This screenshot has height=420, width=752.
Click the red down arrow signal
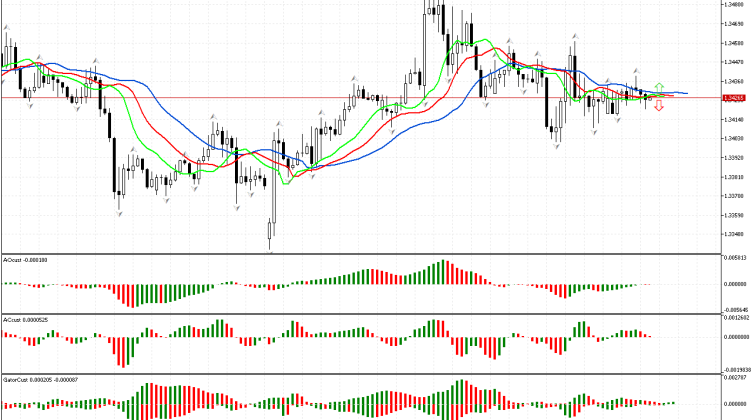click(658, 105)
